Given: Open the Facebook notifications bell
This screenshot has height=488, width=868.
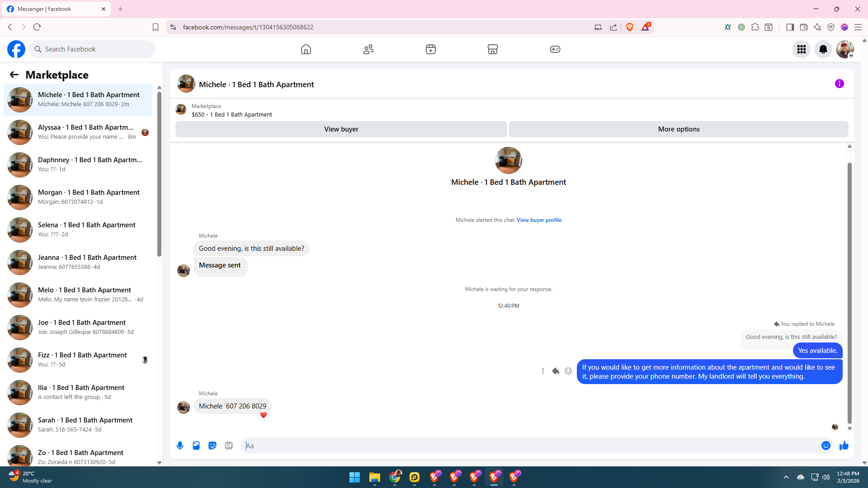Looking at the screenshot, I should pyautogui.click(x=823, y=49).
